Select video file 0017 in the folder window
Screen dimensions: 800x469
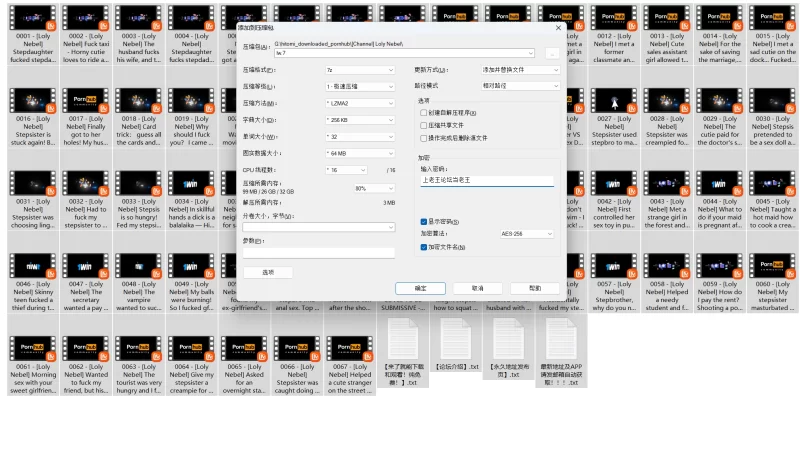86,117
